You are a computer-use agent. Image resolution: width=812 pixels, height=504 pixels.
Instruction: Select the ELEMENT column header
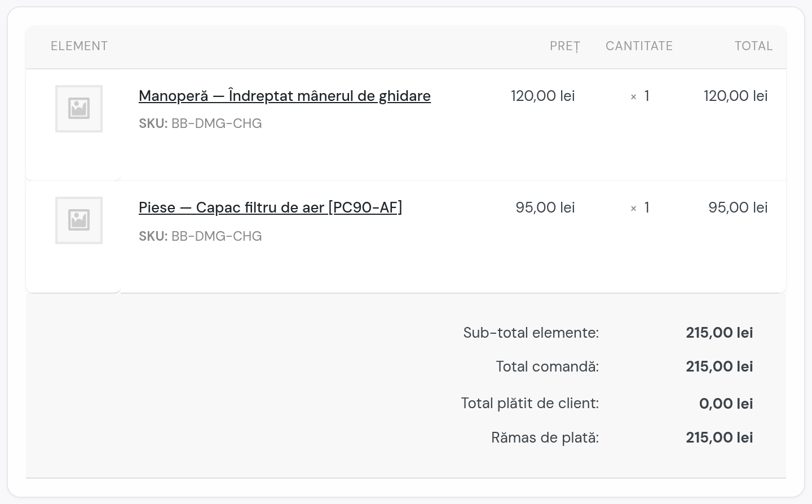coord(80,46)
